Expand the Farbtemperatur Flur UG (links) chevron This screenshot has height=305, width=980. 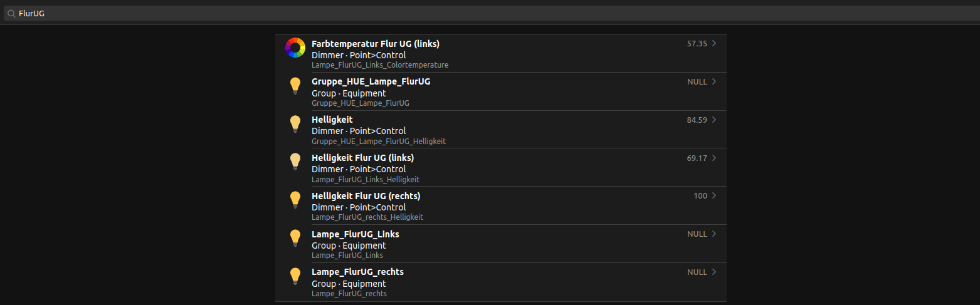[714, 44]
